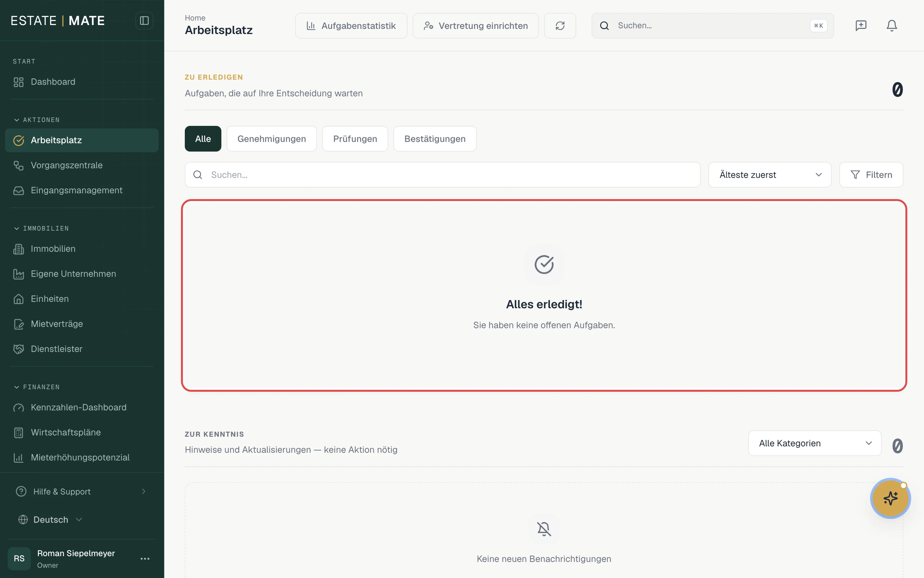
Task: Collapse the IMMOBILIEN section
Action: click(x=41, y=229)
